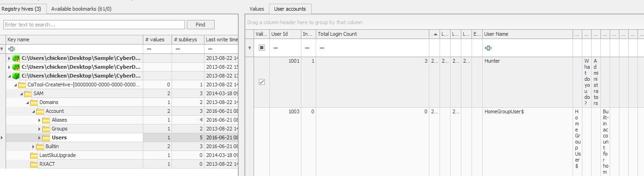This screenshot has height=176, width=644.
Task: Click the LastSkuUpgrade folder icon
Action: point(34,155)
